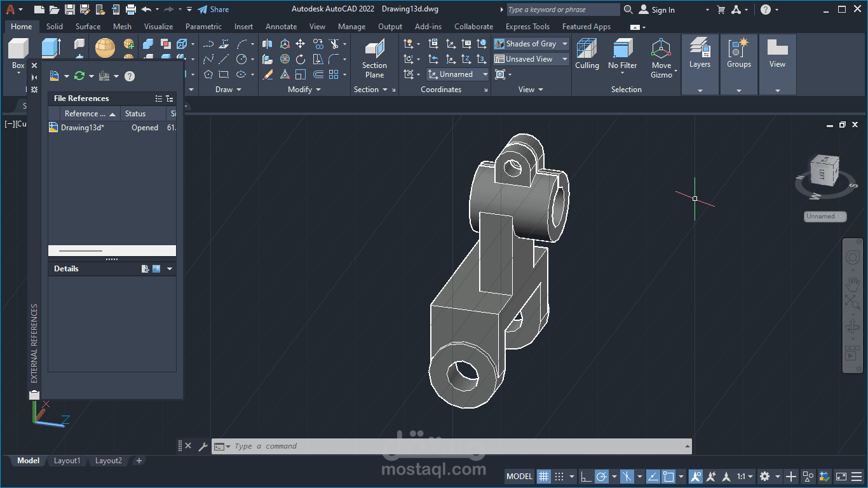Switch File References to tree view
This screenshot has width=868, height=488.
169,98
